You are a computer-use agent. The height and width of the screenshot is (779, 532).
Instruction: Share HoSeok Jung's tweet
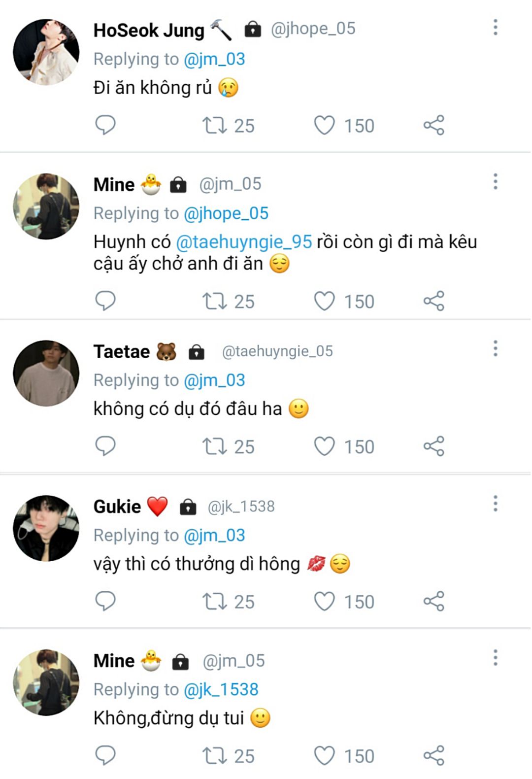pyautogui.click(x=434, y=125)
